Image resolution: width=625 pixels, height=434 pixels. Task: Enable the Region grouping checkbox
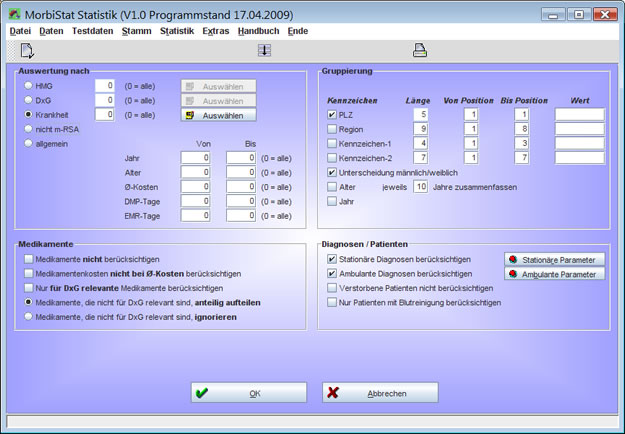tap(333, 129)
